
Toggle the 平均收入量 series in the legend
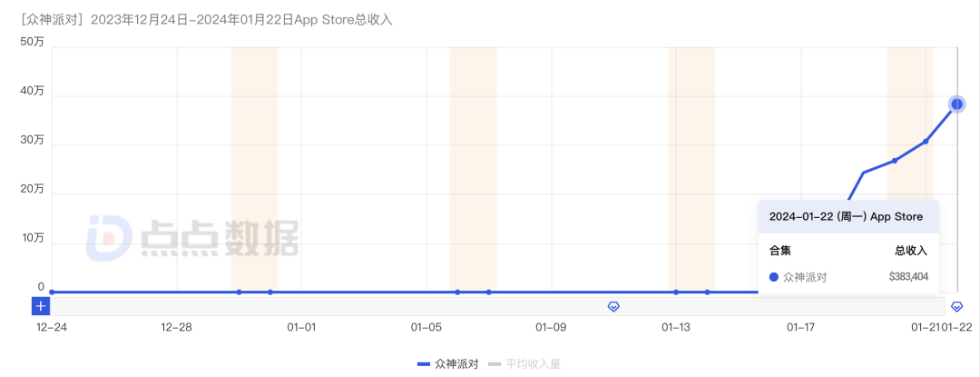(x=524, y=364)
